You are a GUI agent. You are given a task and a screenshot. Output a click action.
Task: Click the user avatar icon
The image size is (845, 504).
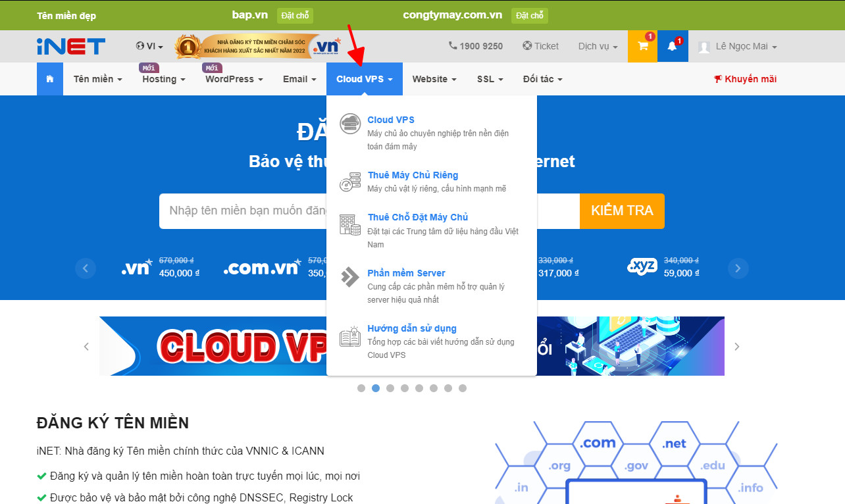click(x=704, y=47)
